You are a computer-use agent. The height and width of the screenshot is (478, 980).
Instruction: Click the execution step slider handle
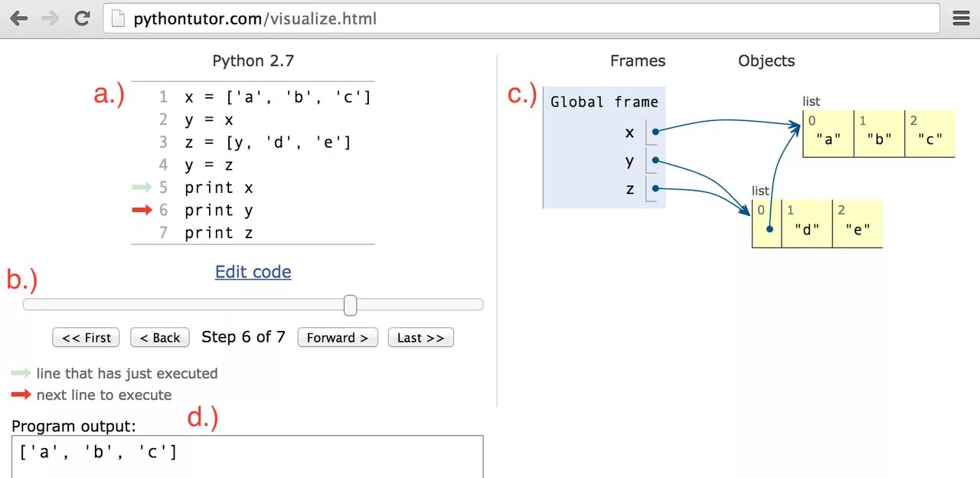point(350,305)
